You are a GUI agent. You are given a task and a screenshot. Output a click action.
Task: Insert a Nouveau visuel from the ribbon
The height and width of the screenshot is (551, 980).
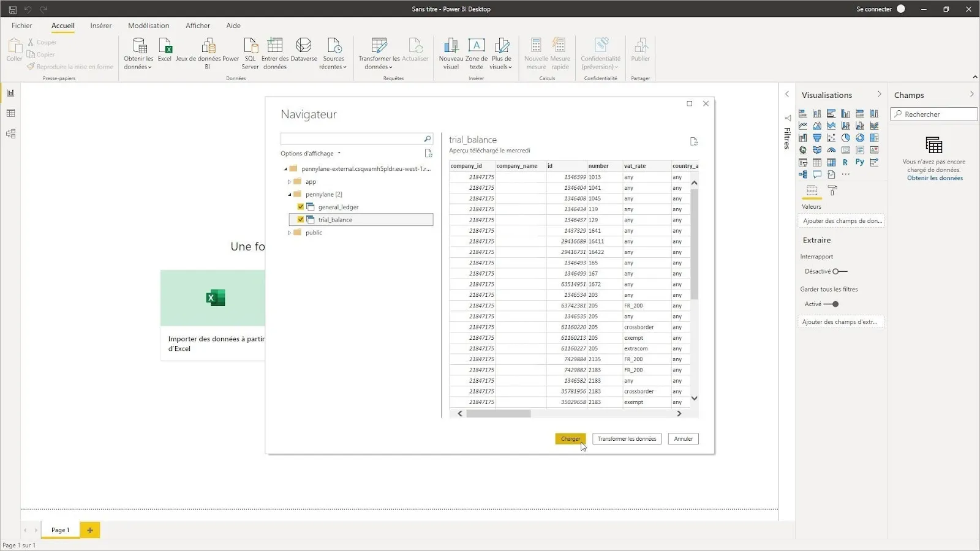click(x=451, y=53)
